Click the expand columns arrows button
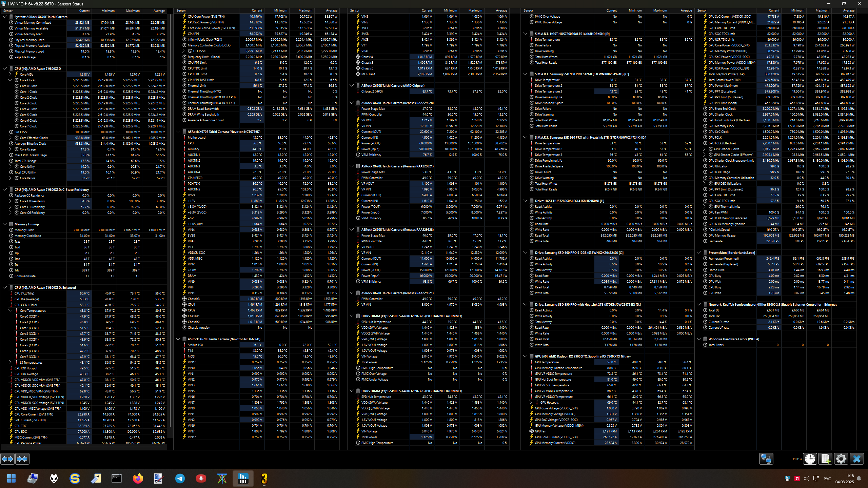 point(7,459)
